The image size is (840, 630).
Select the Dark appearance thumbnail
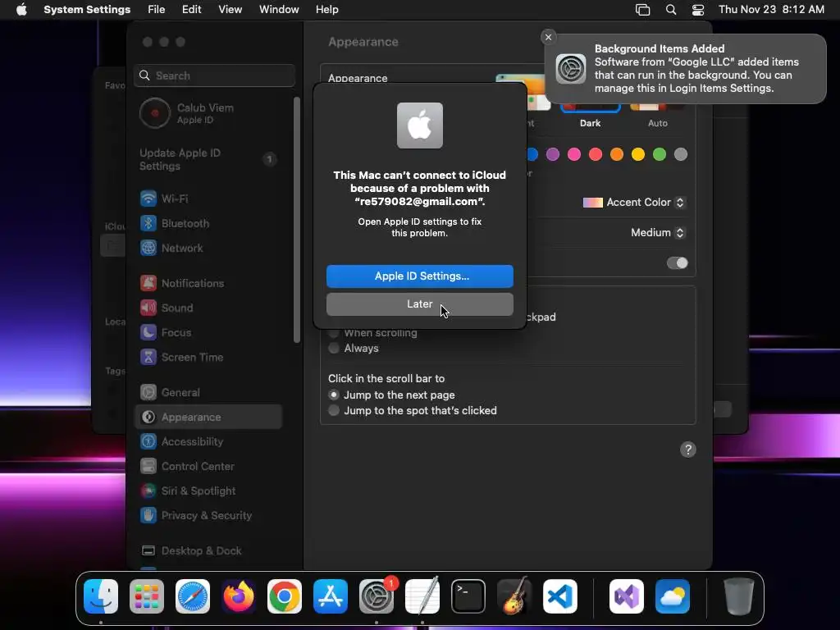(591, 107)
